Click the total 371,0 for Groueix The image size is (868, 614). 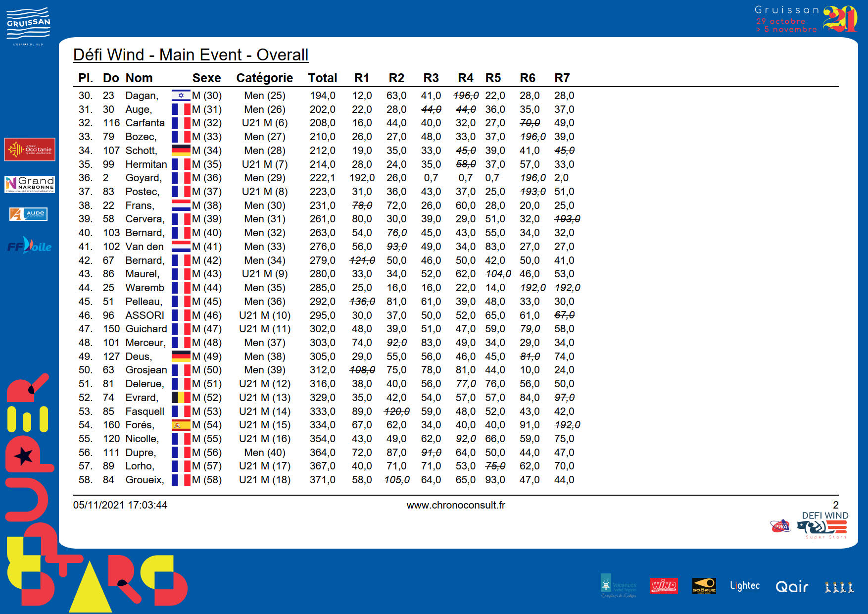click(x=323, y=480)
